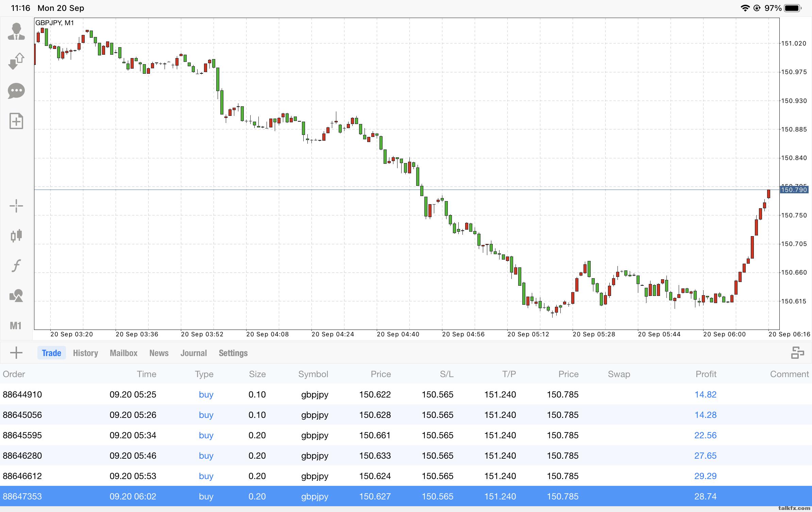Select order 88644910 row
This screenshot has height=512, width=812.
tap(406, 394)
